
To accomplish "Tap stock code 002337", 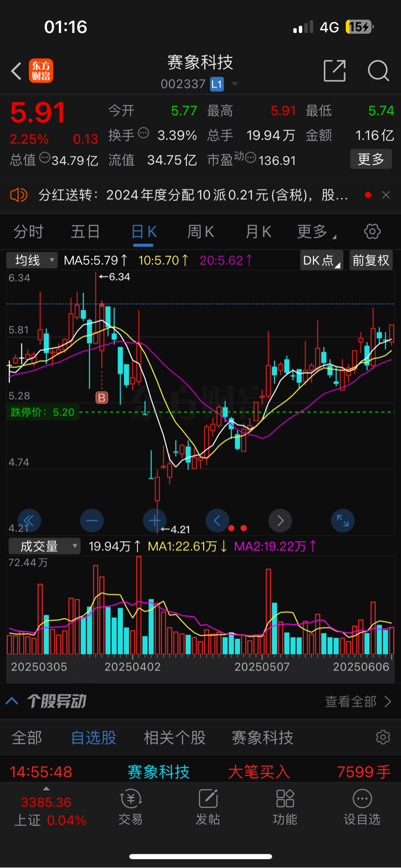I will (x=183, y=84).
